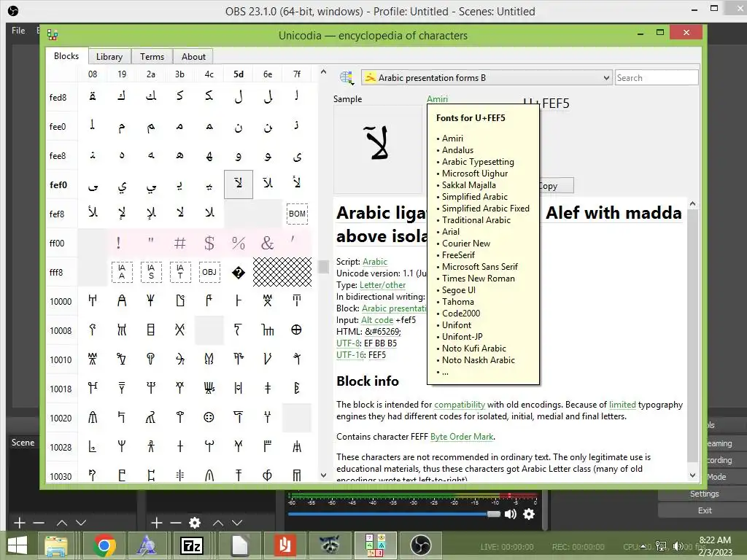The image size is (747, 560).
Task: Mute the OBS audio with speaker icon
Action: [x=510, y=514]
